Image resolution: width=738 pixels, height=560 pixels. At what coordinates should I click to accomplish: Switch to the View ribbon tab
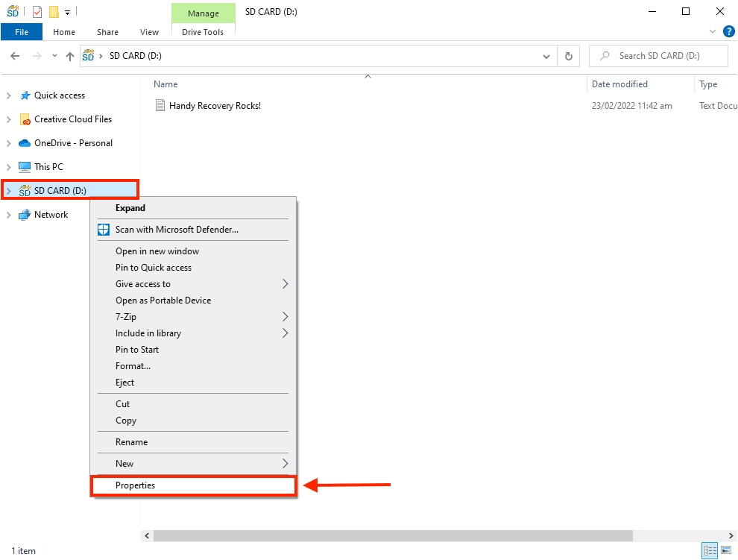click(x=149, y=32)
